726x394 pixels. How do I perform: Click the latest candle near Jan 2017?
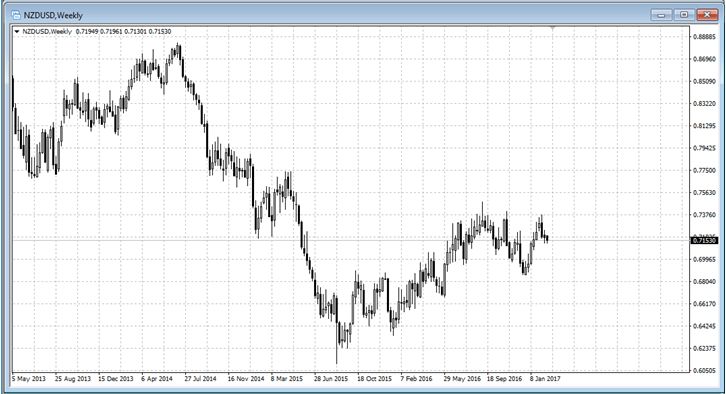[547, 238]
